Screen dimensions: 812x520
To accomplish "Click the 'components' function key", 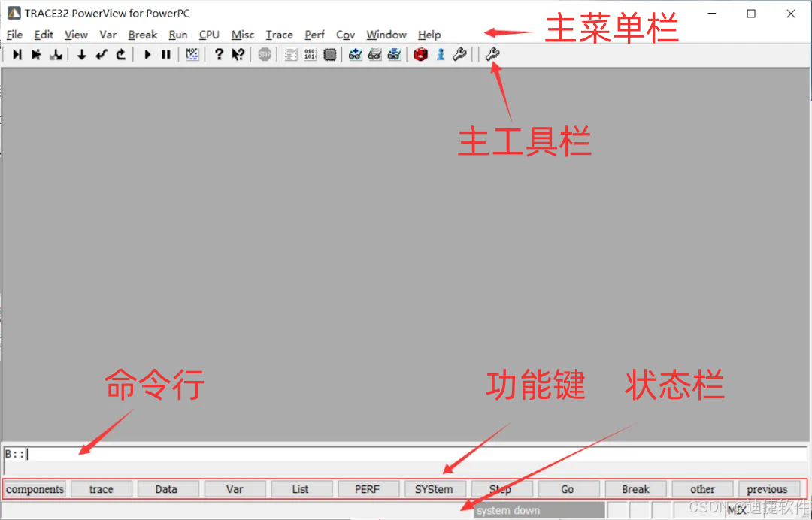I will (35, 489).
